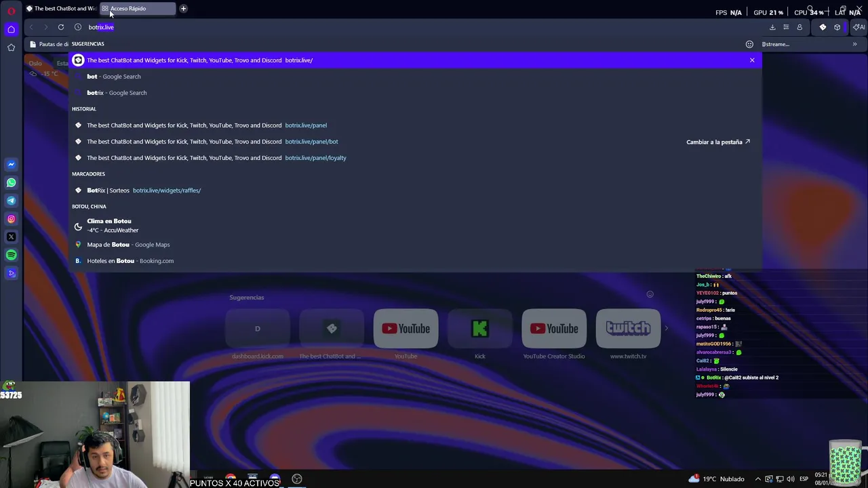Open Mapa de Botou Google Maps suggestion

tap(415, 245)
